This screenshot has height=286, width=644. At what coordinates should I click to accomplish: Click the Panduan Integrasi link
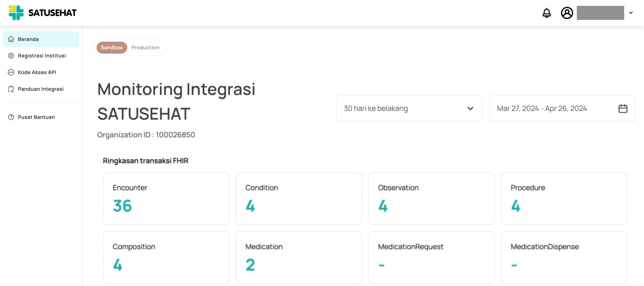41,89
